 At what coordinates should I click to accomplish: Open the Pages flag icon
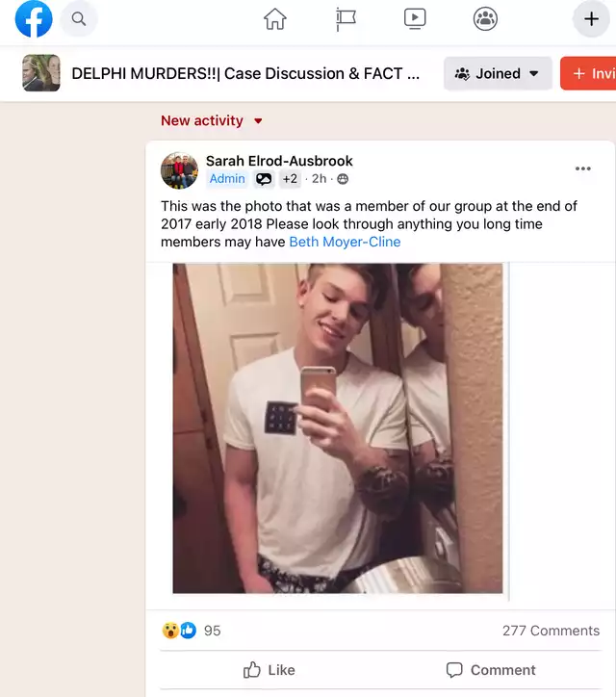(346, 19)
